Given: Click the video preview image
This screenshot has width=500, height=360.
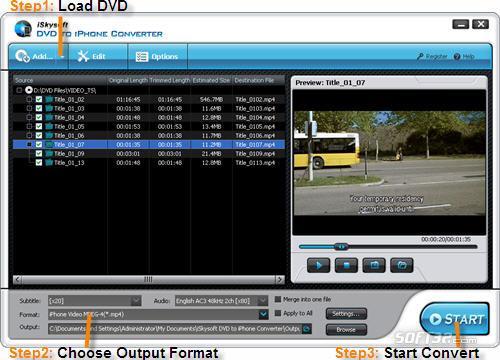Looking at the screenshot, I should tap(389, 163).
